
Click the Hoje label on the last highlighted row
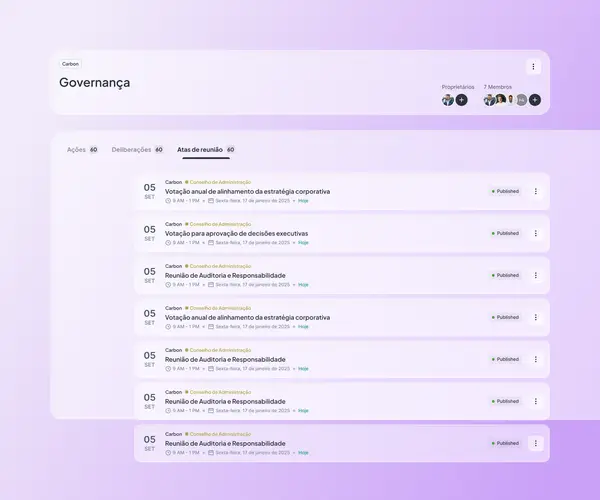coord(303,453)
